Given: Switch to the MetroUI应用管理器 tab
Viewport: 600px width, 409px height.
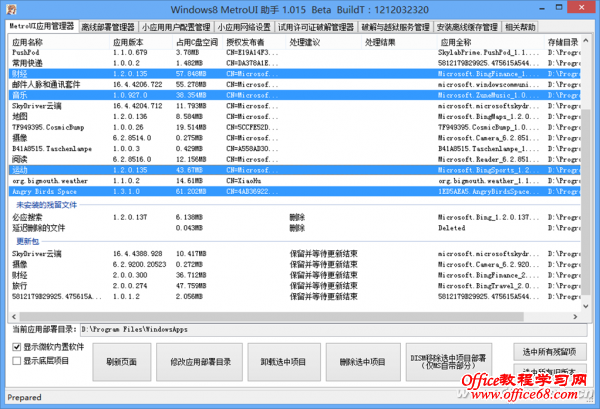Looking at the screenshot, I should (42, 26).
